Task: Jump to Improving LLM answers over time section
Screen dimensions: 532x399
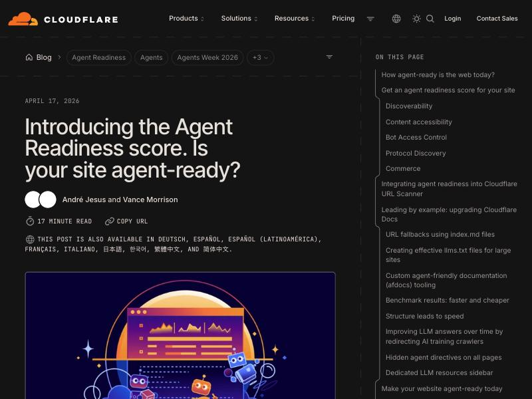Action: click(444, 336)
